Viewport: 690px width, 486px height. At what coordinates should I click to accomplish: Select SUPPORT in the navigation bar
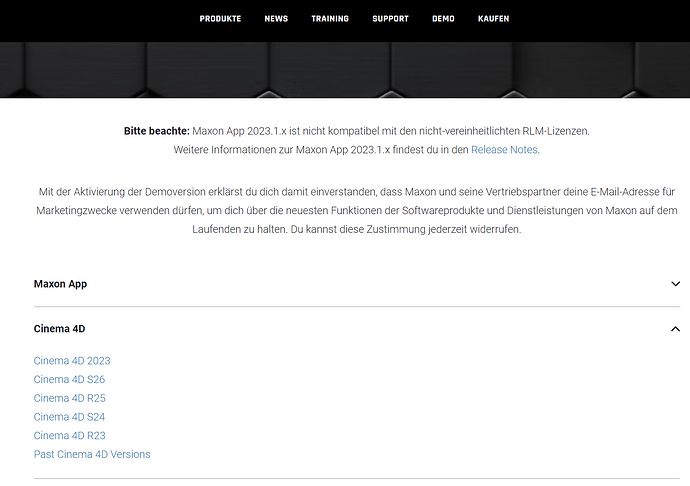pyautogui.click(x=390, y=18)
